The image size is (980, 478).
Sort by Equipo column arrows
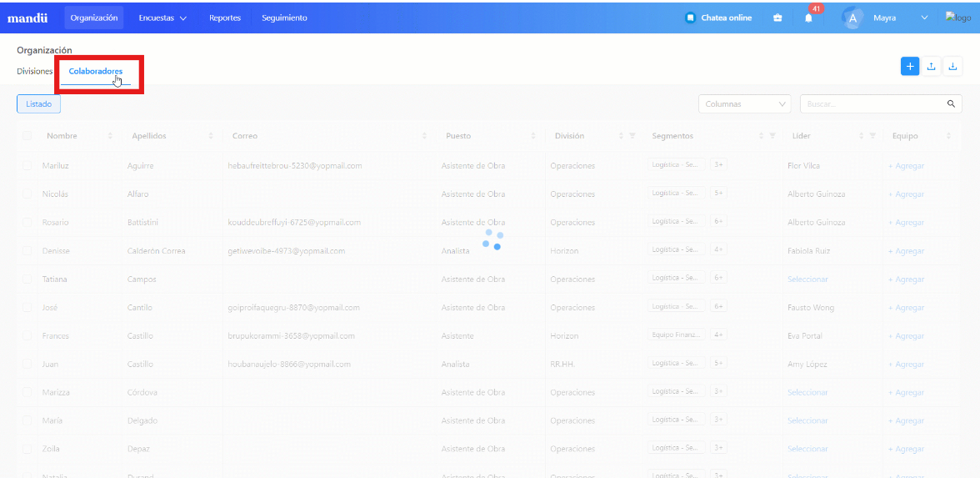click(x=948, y=136)
